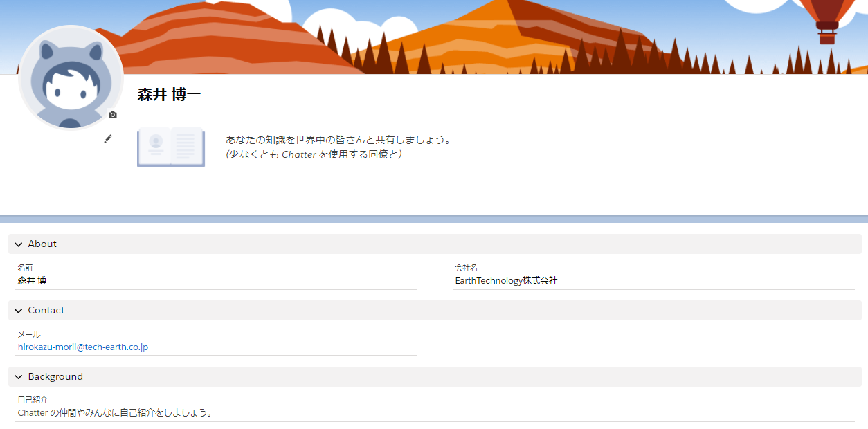Click the Background section header label
868x429 pixels.
(55, 377)
